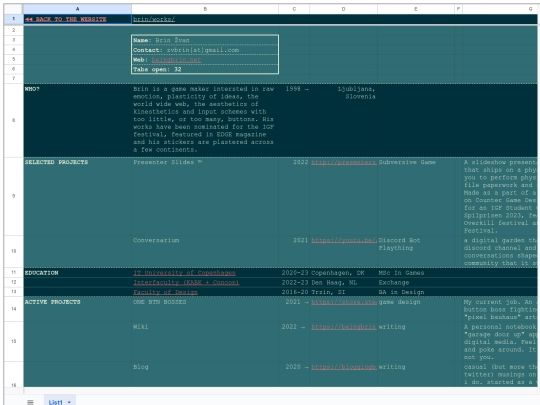Select the '1998 →' cell
Image resolution: width=540 pixels, height=405 pixels.
tap(294, 120)
